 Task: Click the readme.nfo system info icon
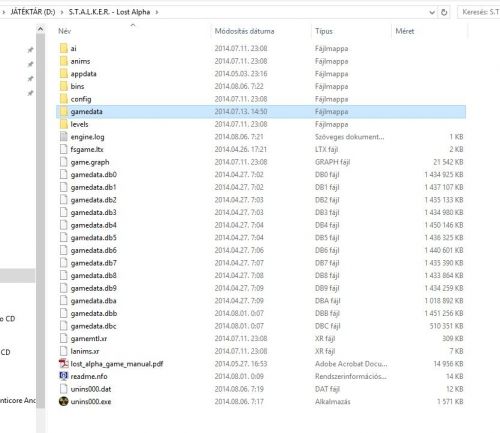(x=64, y=376)
